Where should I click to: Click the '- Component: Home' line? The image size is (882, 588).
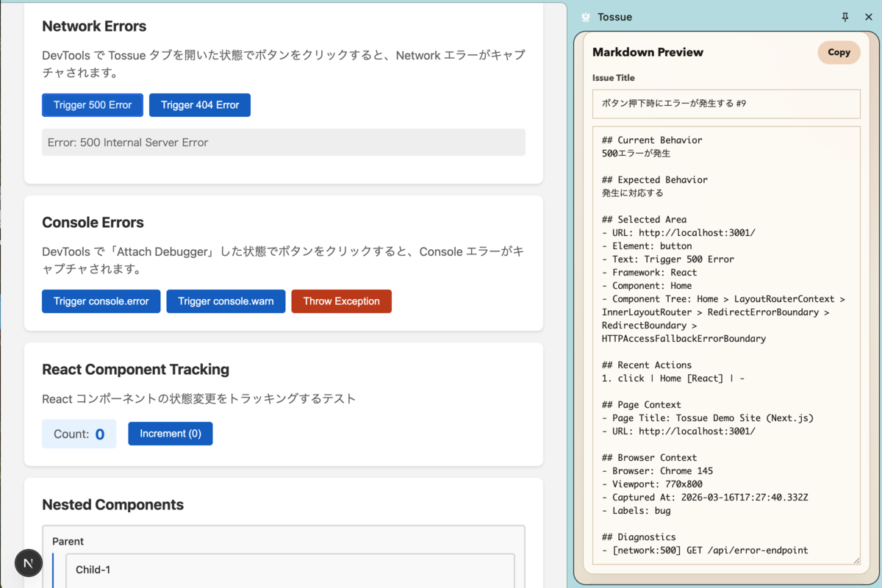tap(647, 286)
